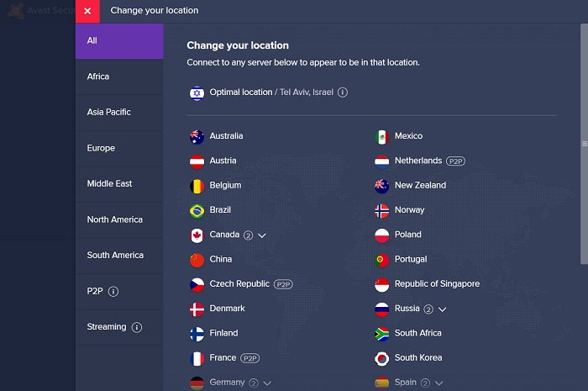Click the Republic of Singapore flag icon
Screen dimensions: 588x391
[x=382, y=284]
